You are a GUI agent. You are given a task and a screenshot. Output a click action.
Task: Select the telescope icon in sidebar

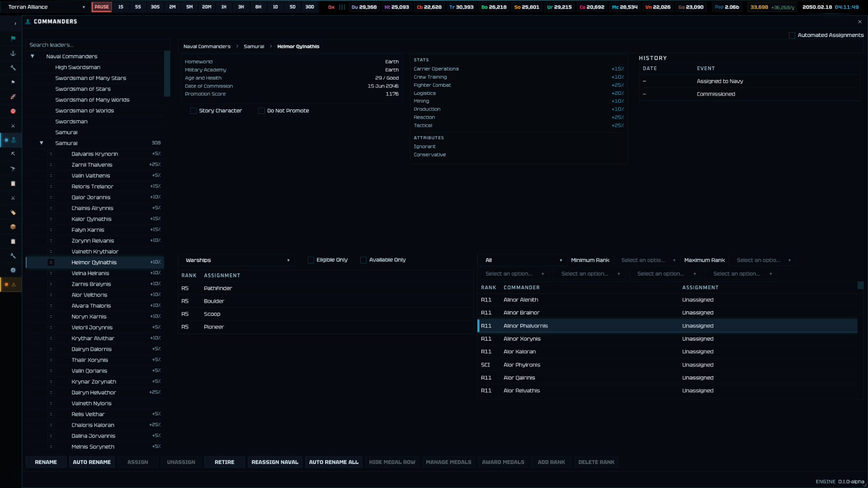13,169
